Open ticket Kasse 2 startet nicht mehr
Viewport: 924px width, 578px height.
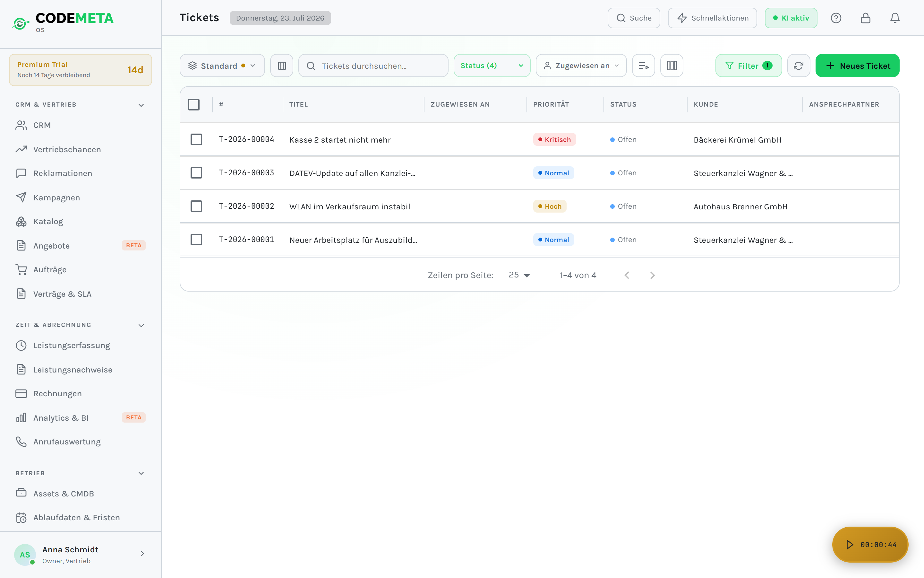tap(340, 140)
